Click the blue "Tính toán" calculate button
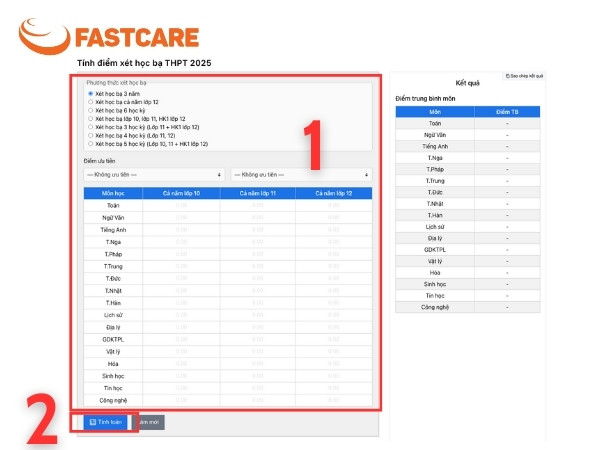The height and width of the screenshot is (450, 600). [106, 422]
